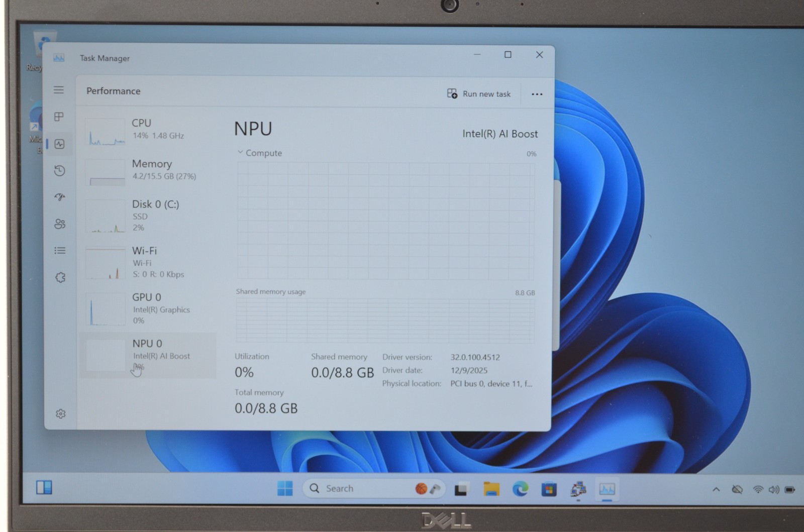804x532 pixels.
Task: Click the battery status tray icon
Action: (790, 489)
